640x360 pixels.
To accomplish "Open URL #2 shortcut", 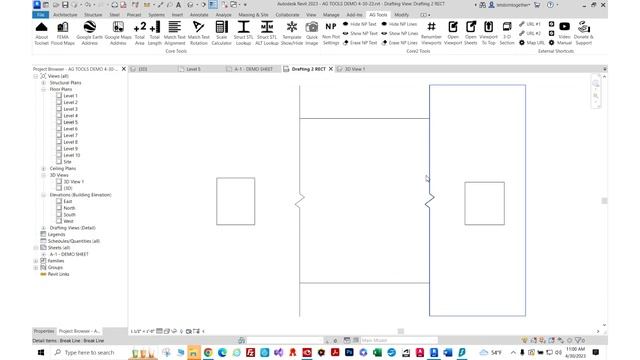I will pos(530,33).
